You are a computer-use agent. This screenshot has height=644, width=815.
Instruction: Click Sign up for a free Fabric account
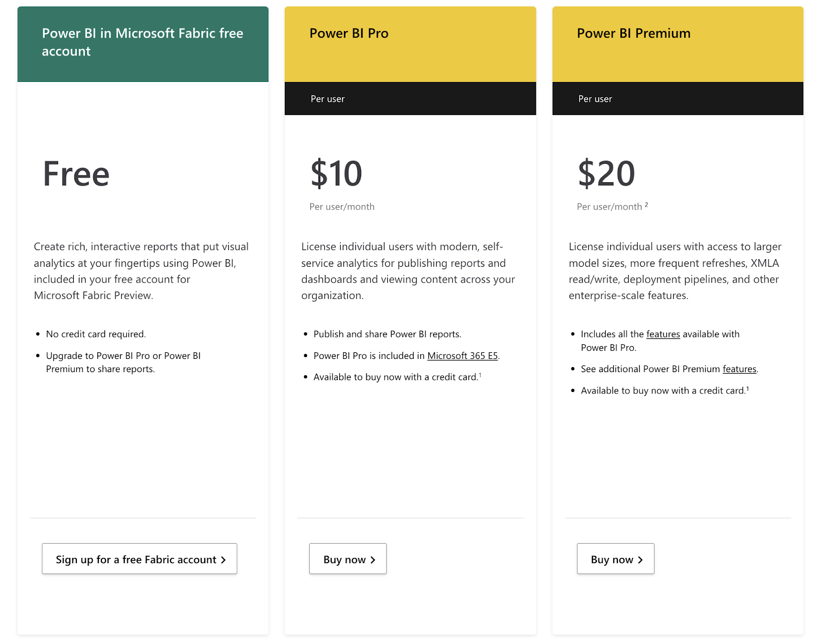[139, 559]
